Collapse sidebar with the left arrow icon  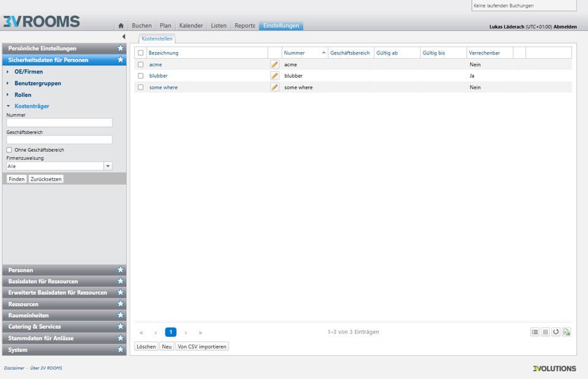[x=124, y=37]
